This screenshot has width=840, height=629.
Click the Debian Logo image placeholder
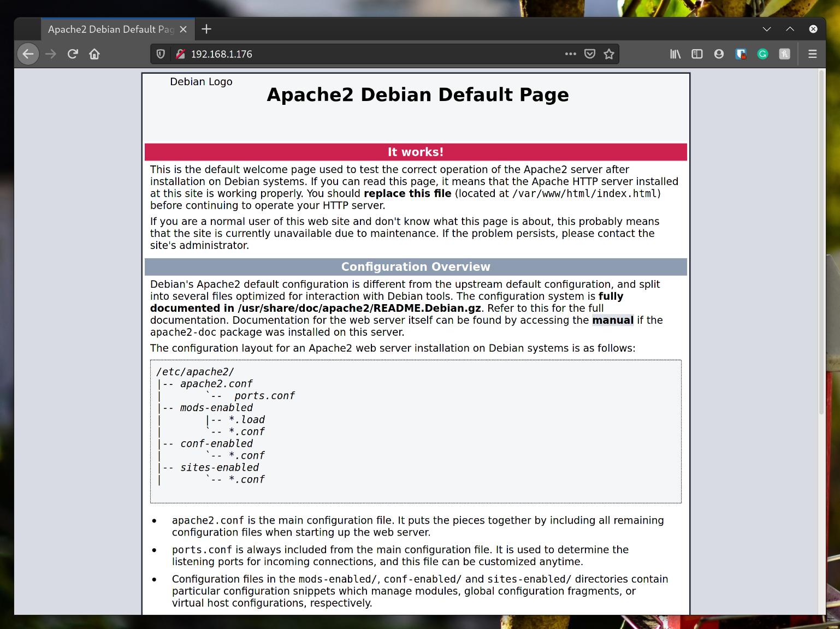click(x=201, y=82)
